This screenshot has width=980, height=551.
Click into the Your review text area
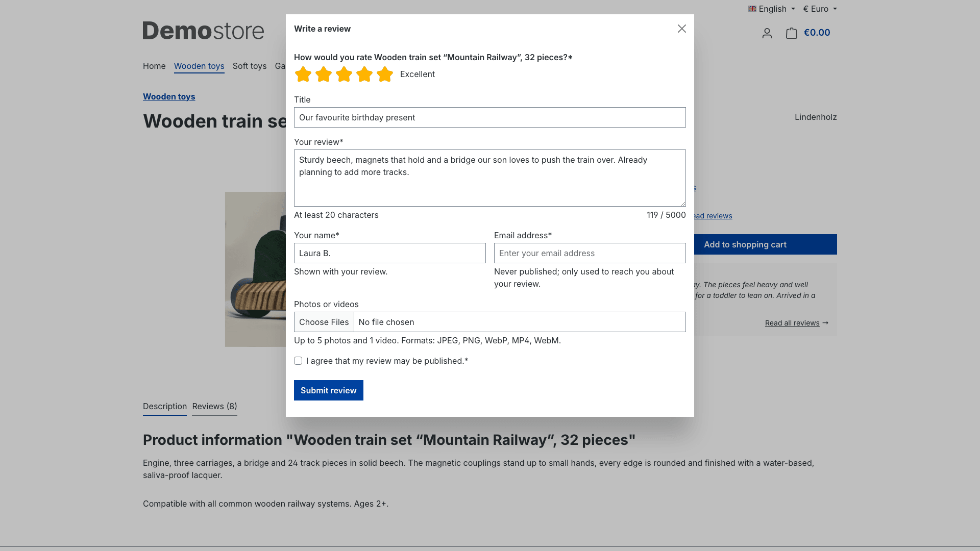click(x=490, y=178)
